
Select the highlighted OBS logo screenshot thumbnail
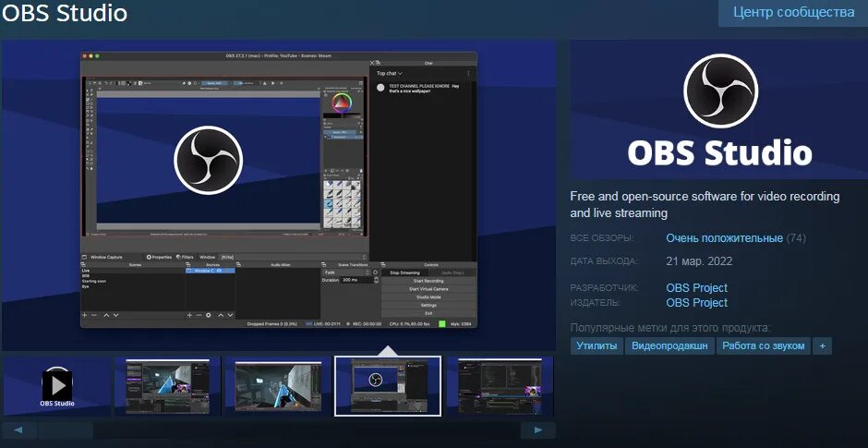click(x=388, y=385)
